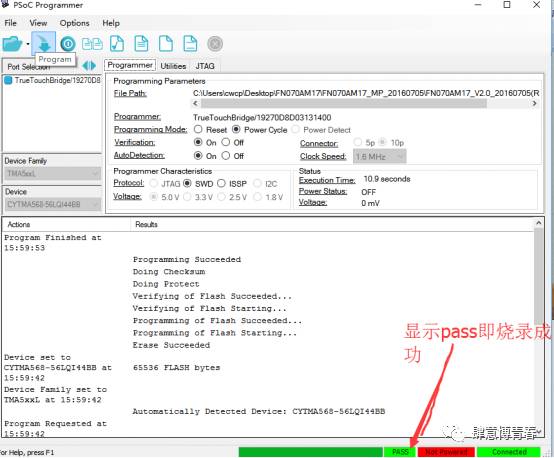
Task: Click the two-page checksum toolbar icon
Action: coord(92,44)
